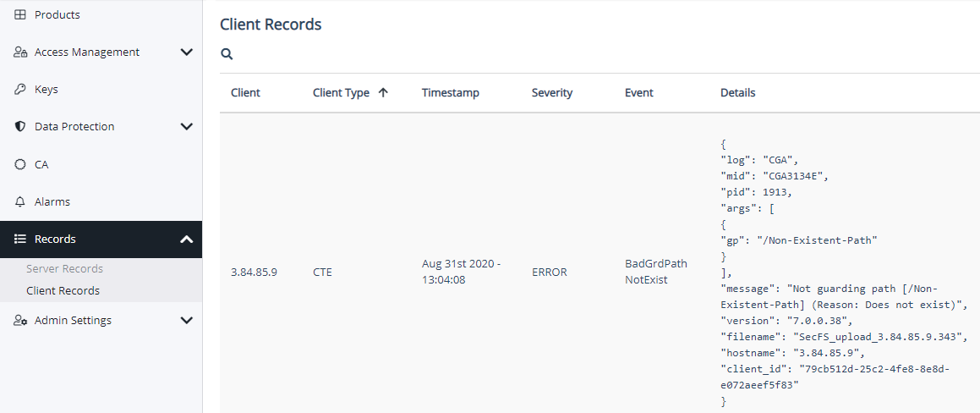Expand the Access Management section chevron
The image size is (980, 413).
click(x=187, y=52)
